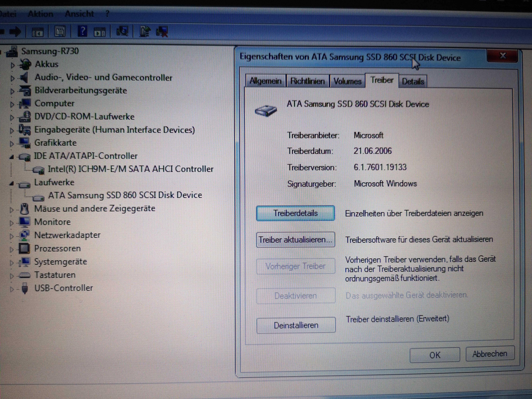Switch to the Details tab
Image resolution: width=532 pixels, height=399 pixels.
click(413, 81)
